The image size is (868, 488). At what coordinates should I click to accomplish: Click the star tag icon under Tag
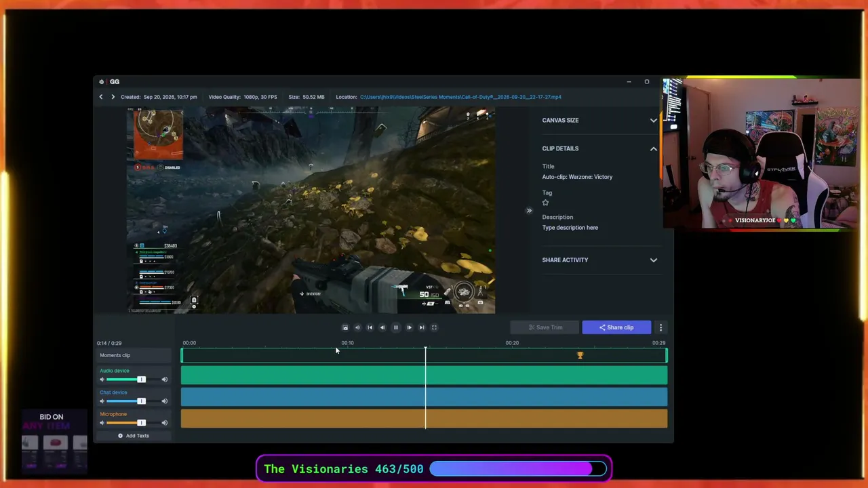coord(545,203)
